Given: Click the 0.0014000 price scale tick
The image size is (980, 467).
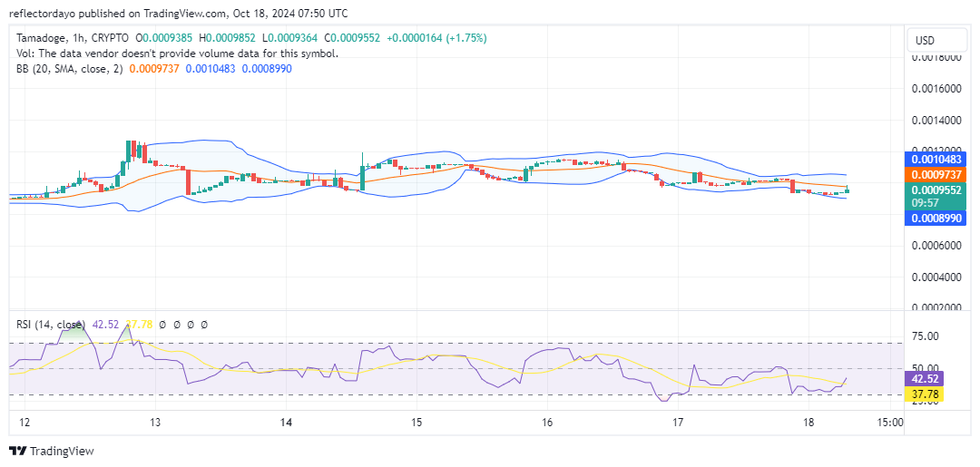Looking at the screenshot, I should click(935, 120).
